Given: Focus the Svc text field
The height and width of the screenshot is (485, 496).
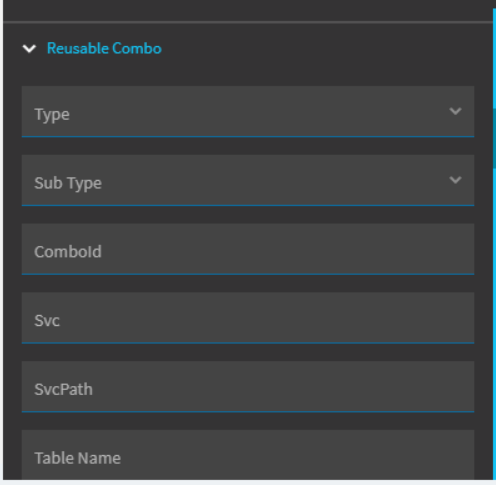Looking at the screenshot, I should pyautogui.click(x=248, y=318).
